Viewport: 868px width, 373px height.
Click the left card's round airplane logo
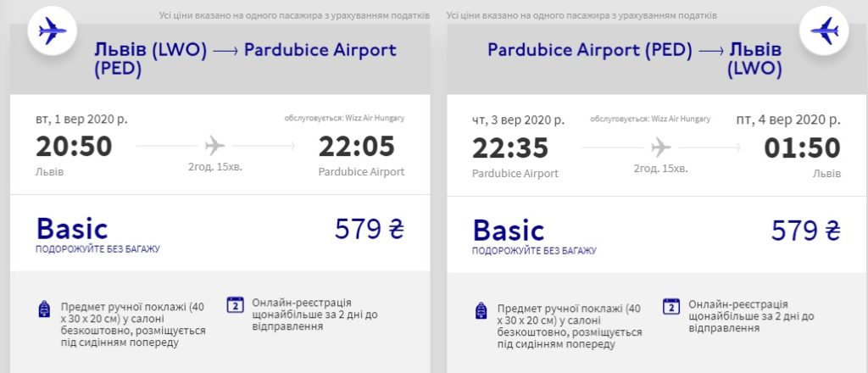point(52,33)
